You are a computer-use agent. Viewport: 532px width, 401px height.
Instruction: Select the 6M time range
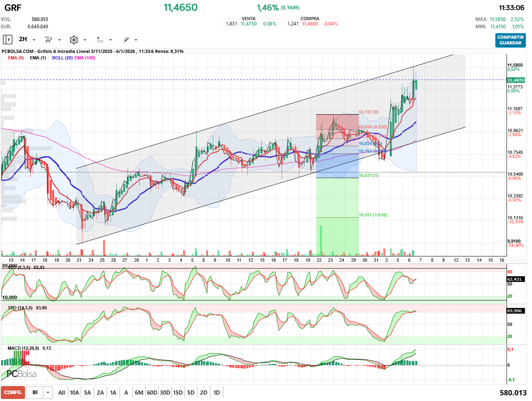click(x=139, y=393)
